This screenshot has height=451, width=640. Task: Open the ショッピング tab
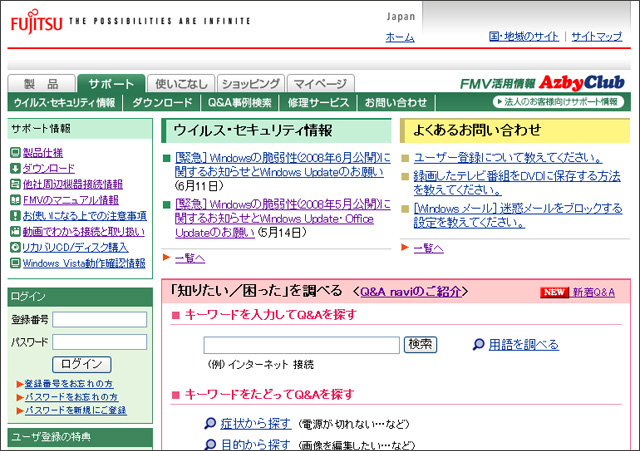pyautogui.click(x=251, y=84)
